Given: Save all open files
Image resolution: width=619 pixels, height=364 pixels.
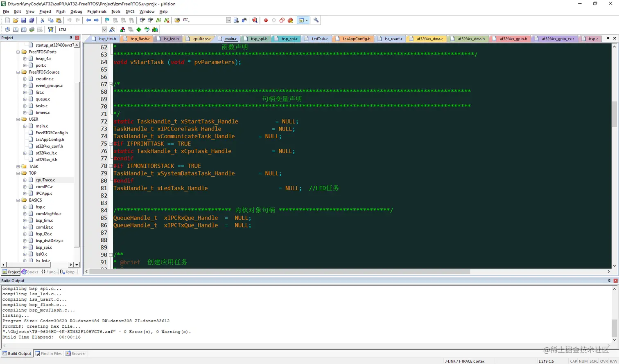Looking at the screenshot, I should 31,20.
